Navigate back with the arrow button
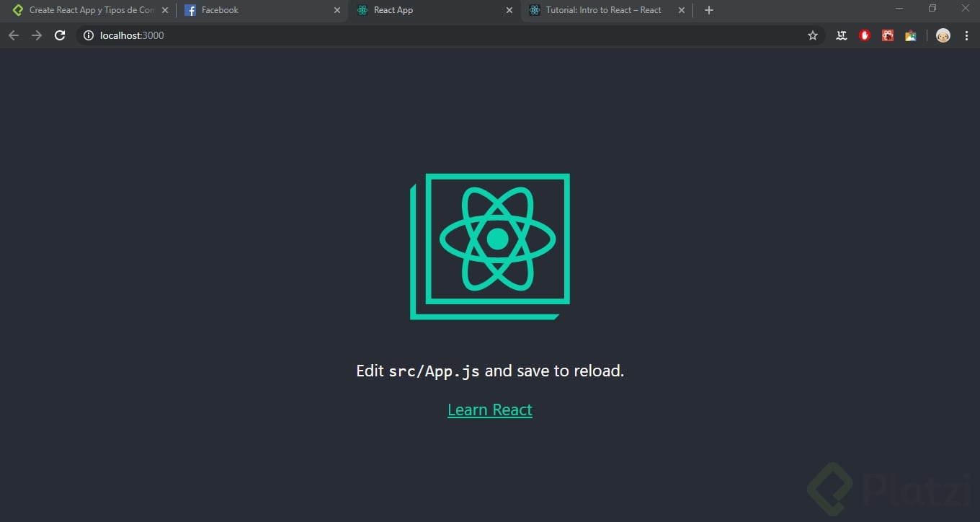Screen dimensions: 980x522 13,35
